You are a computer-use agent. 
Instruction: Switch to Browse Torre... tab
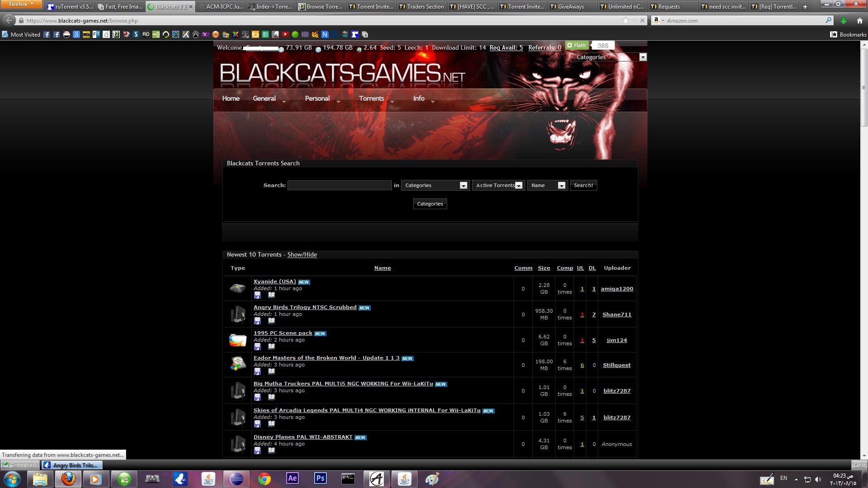pos(321,7)
